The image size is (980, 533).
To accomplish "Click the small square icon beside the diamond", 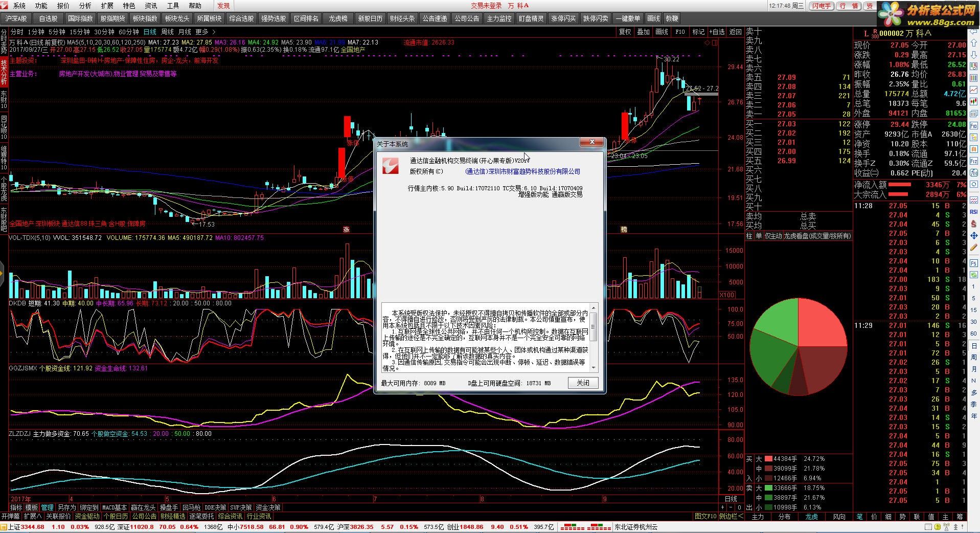I will pyautogui.click(x=715, y=43).
